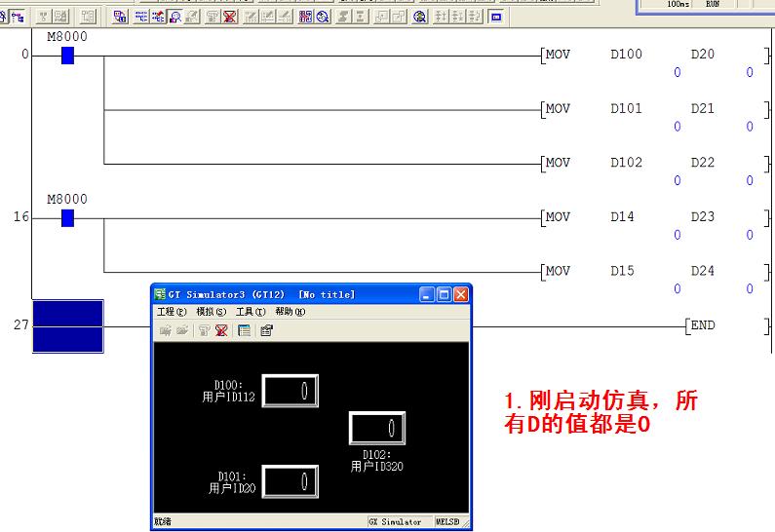
Task: Click the M8000 contact on rung 0
Action: pos(67,56)
